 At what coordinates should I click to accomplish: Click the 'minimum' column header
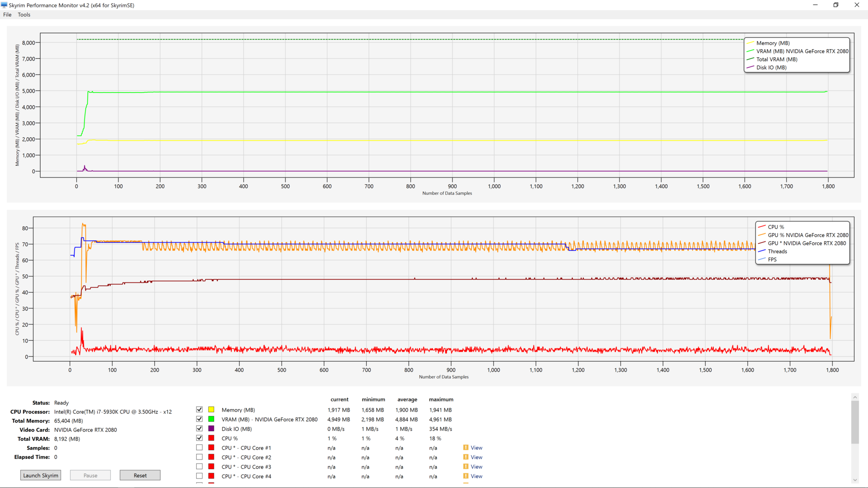click(373, 399)
